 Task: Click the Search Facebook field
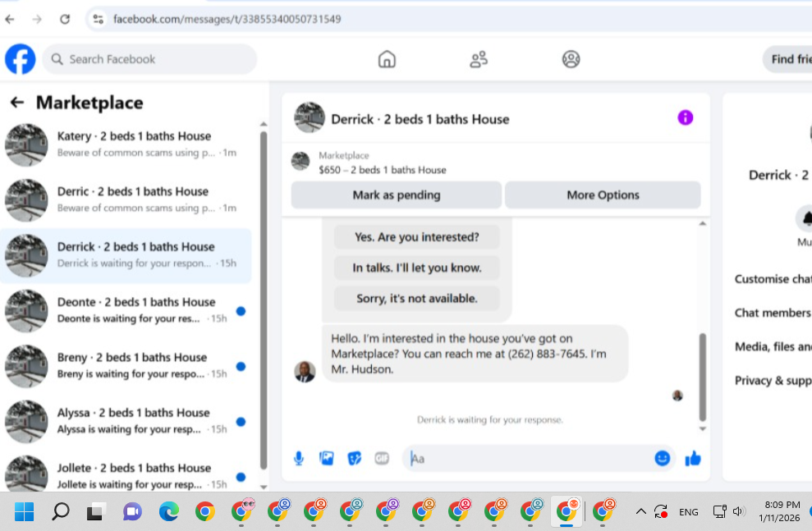pyautogui.click(x=149, y=59)
